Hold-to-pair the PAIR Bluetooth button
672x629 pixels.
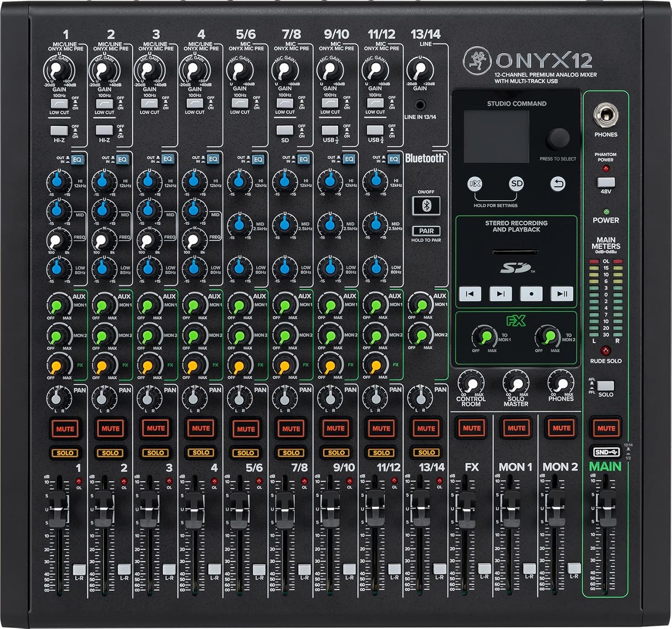point(426,231)
